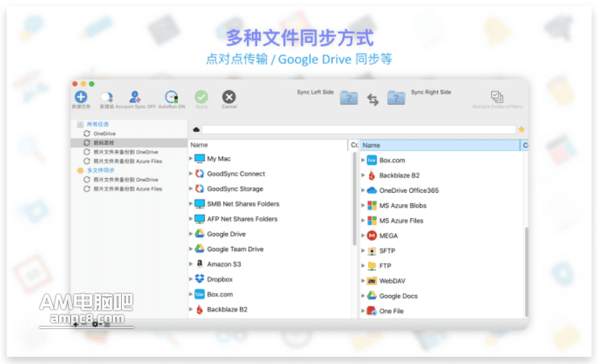The width and height of the screenshot is (599, 364).
Task: Toggle AutoRun ON clock icon
Action: click(x=172, y=97)
